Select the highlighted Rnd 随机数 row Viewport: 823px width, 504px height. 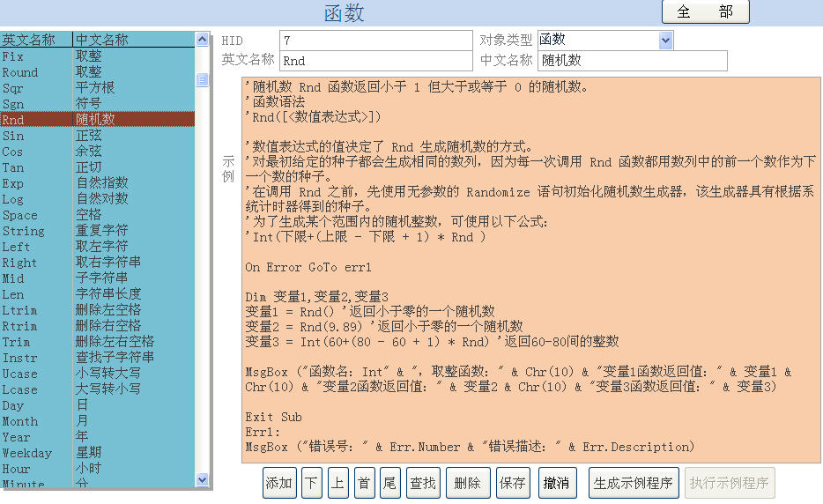point(97,119)
